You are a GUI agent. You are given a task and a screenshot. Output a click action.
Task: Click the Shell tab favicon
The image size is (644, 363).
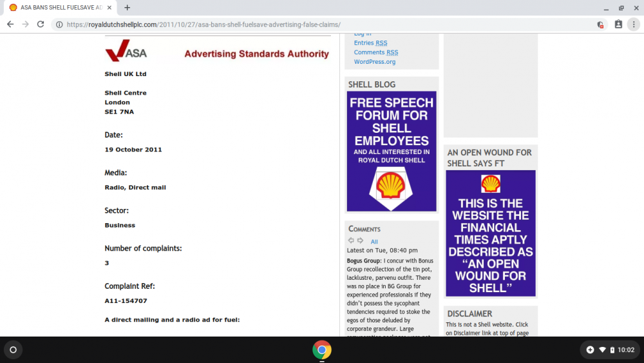pyautogui.click(x=13, y=7)
